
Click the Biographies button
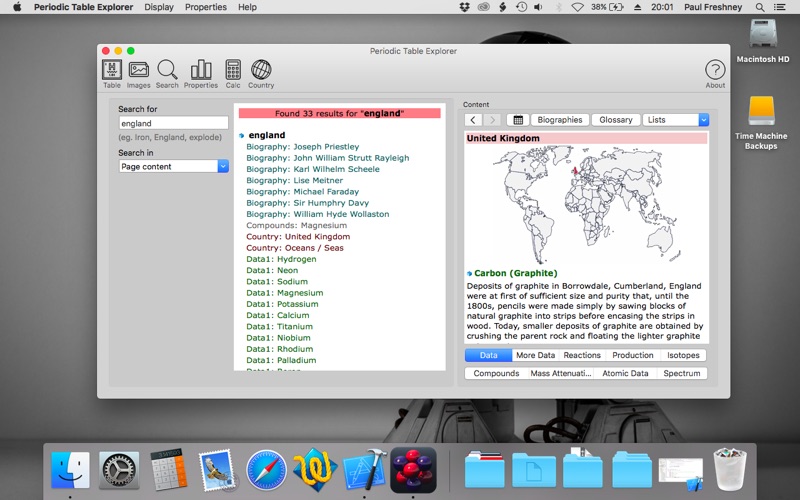(560, 120)
